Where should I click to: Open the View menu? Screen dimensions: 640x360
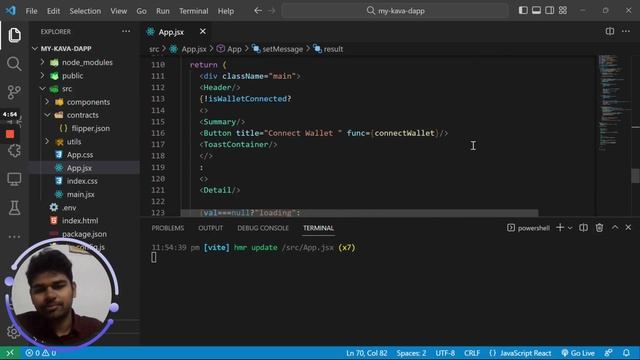(x=118, y=11)
